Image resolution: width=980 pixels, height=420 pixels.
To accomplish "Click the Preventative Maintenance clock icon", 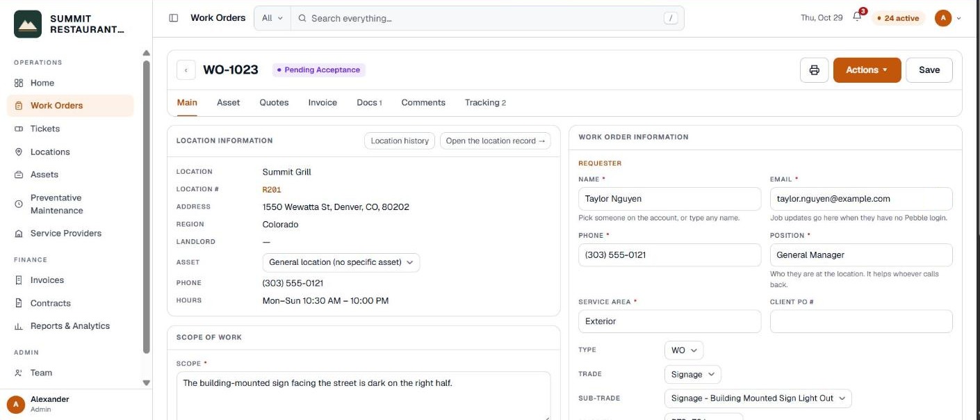I will click(x=19, y=204).
